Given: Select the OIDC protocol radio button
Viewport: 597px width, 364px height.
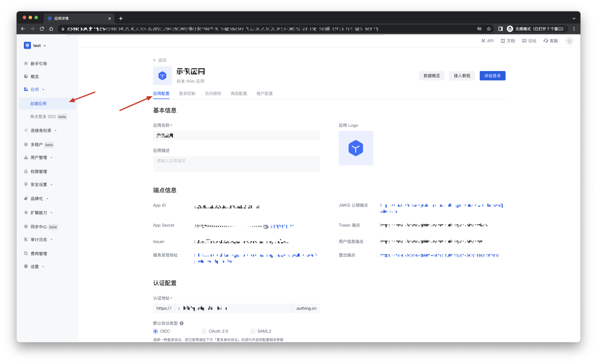Looking at the screenshot, I should (155, 331).
